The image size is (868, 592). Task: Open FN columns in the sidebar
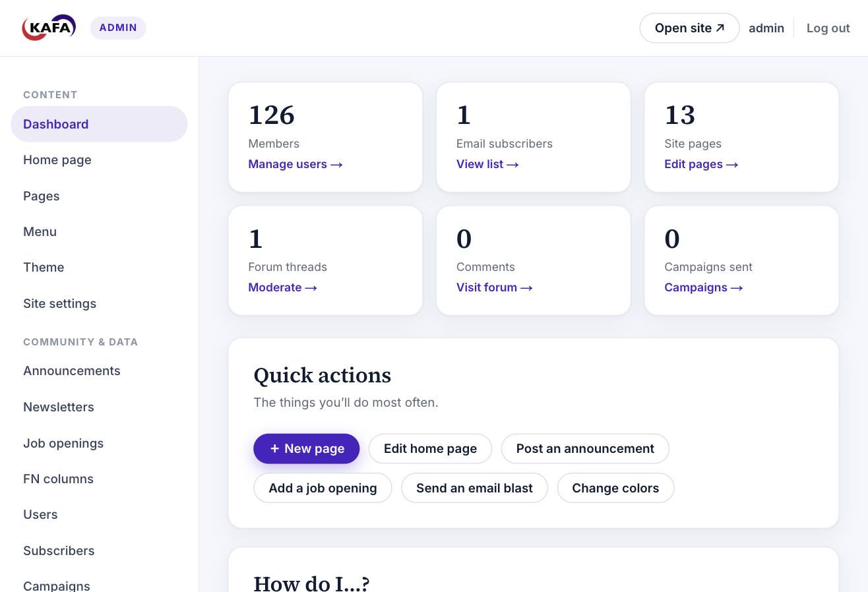(99, 479)
